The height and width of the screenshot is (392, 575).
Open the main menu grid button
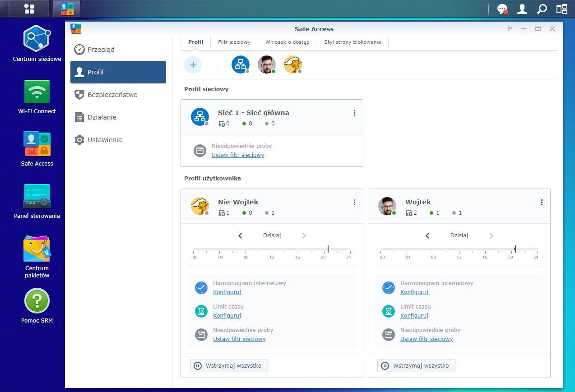(x=29, y=9)
